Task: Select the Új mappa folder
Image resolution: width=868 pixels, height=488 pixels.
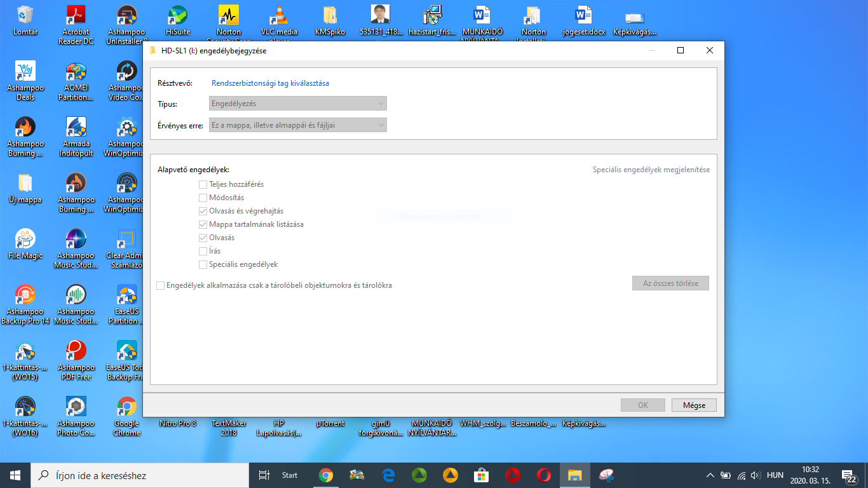Action: pyautogui.click(x=25, y=188)
